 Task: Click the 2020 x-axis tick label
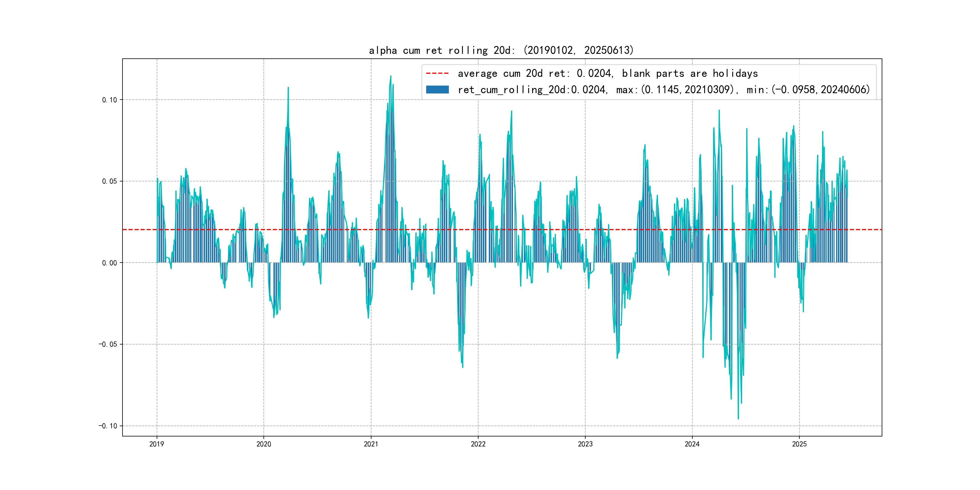pyautogui.click(x=264, y=444)
